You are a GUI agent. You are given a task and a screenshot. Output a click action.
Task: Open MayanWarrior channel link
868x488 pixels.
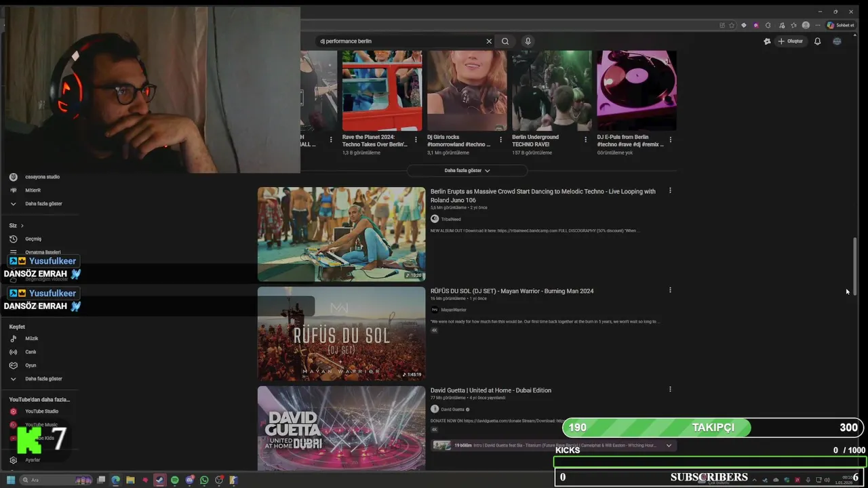click(454, 310)
